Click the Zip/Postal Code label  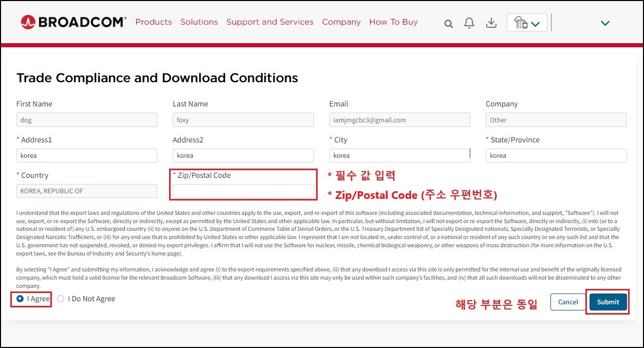tap(204, 175)
